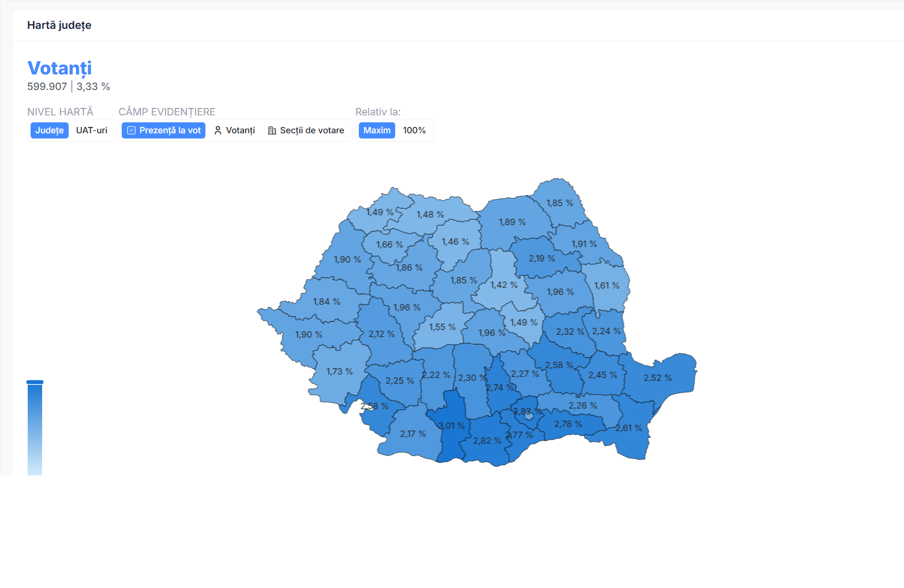Image resolution: width=904 pixels, height=588 pixels.
Task: Click the 599.907 voters total
Action: 47,87
